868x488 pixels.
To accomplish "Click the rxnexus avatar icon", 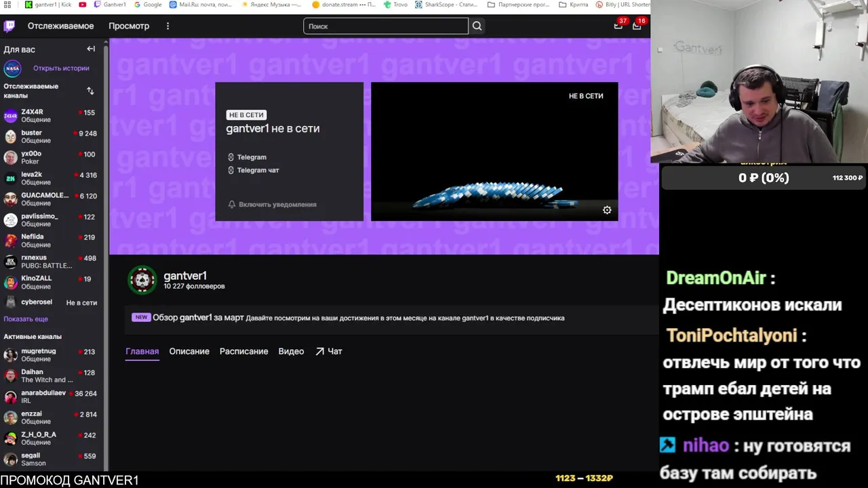I will [x=10, y=262].
